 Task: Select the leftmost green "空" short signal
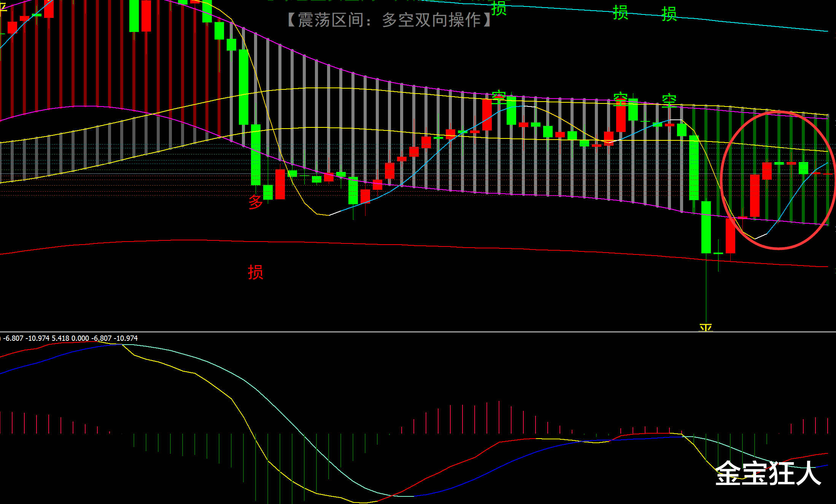click(x=499, y=98)
